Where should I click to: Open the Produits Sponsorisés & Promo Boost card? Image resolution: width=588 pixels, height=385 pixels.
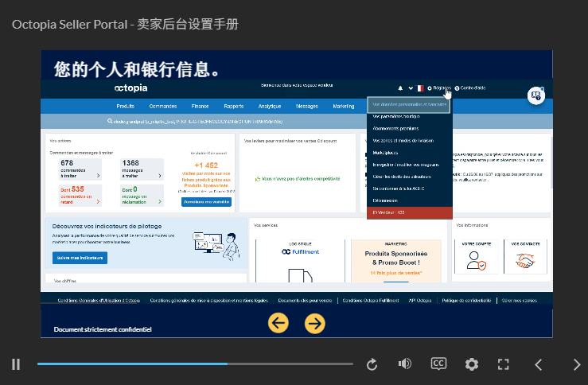point(396,261)
